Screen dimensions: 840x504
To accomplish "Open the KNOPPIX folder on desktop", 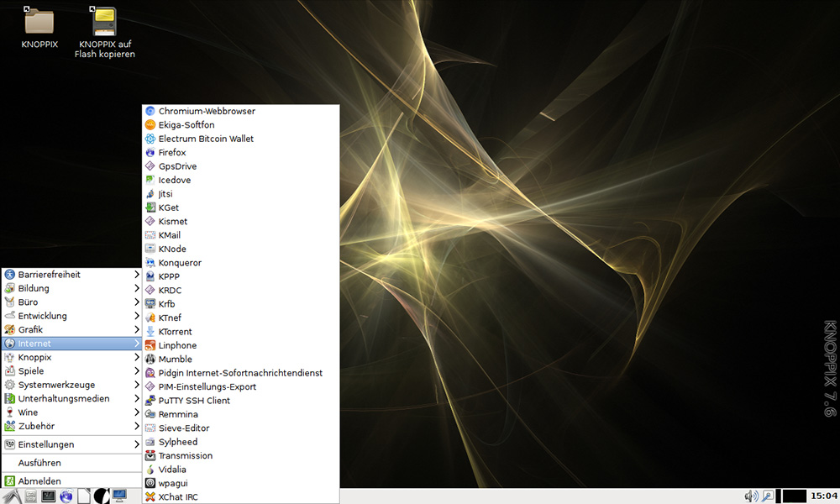I will tap(39, 22).
